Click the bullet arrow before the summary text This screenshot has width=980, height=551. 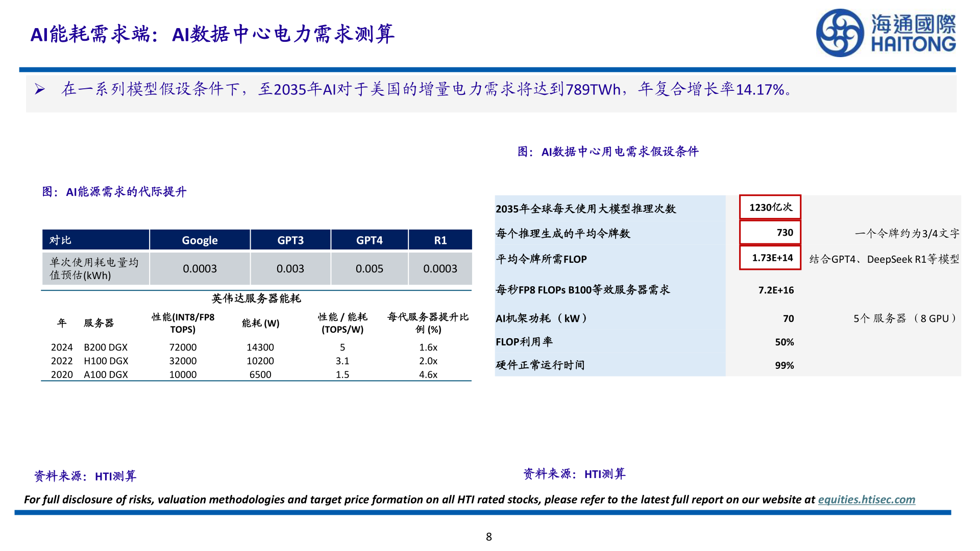point(40,88)
